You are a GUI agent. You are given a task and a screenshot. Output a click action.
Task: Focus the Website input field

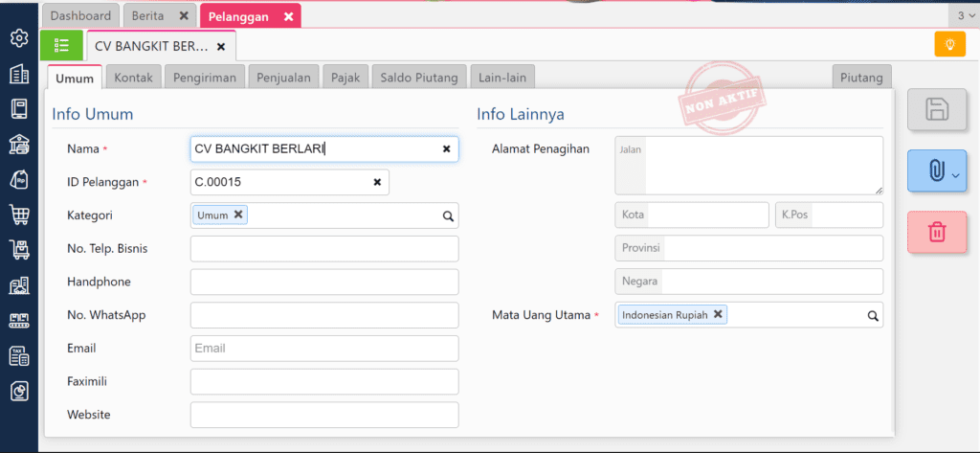(324, 414)
